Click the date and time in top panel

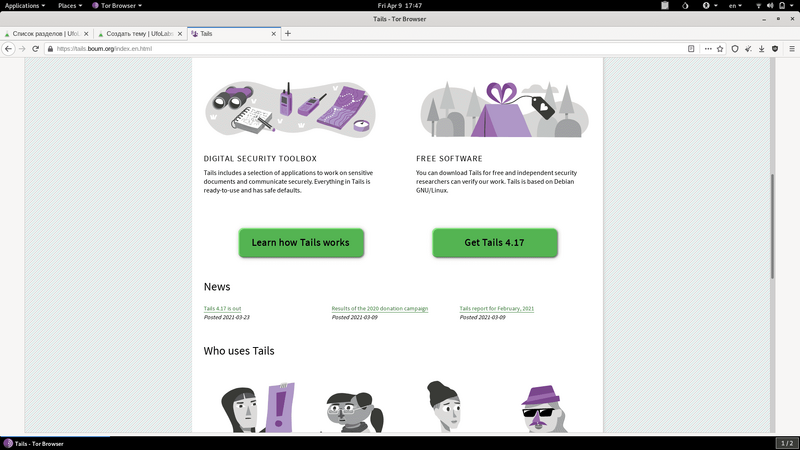coord(399,5)
